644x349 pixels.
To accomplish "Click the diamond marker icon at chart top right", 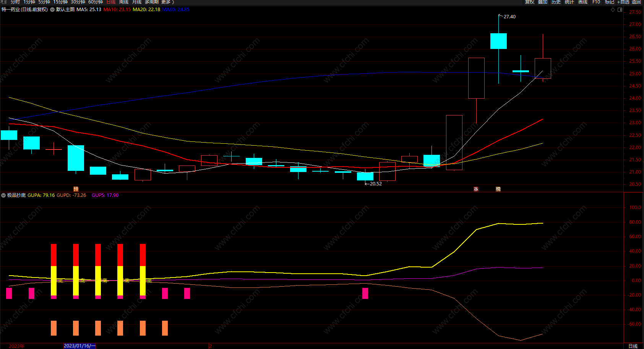I will coord(613,10).
